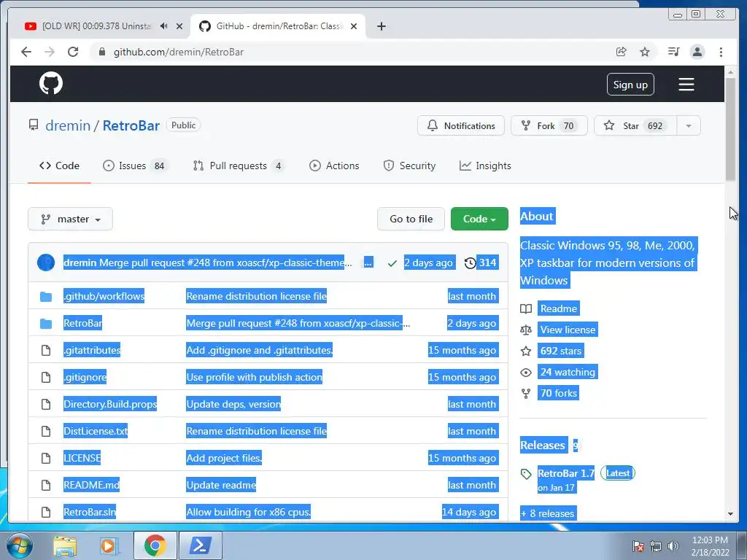Image resolution: width=747 pixels, height=560 pixels.
Task: Click the scrollbar down arrow
Action: (x=730, y=514)
